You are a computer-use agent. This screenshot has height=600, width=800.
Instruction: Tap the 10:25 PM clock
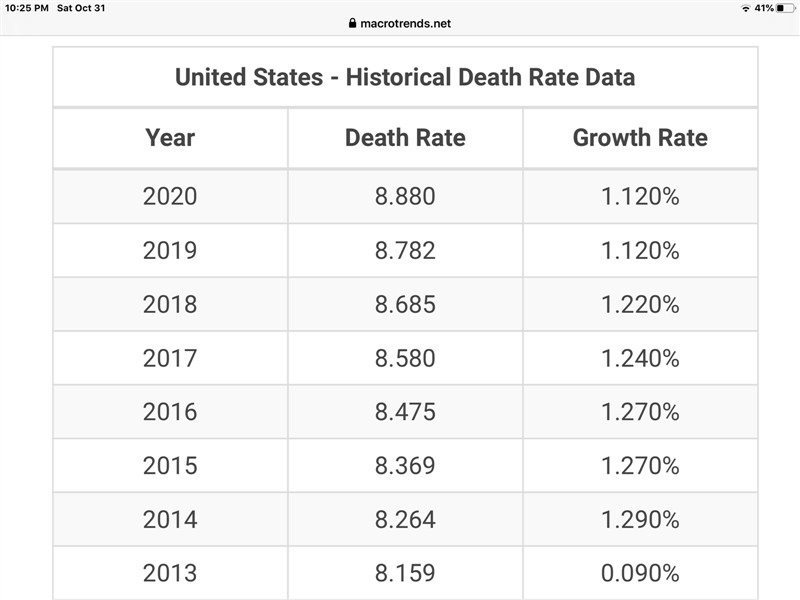[26, 8]
